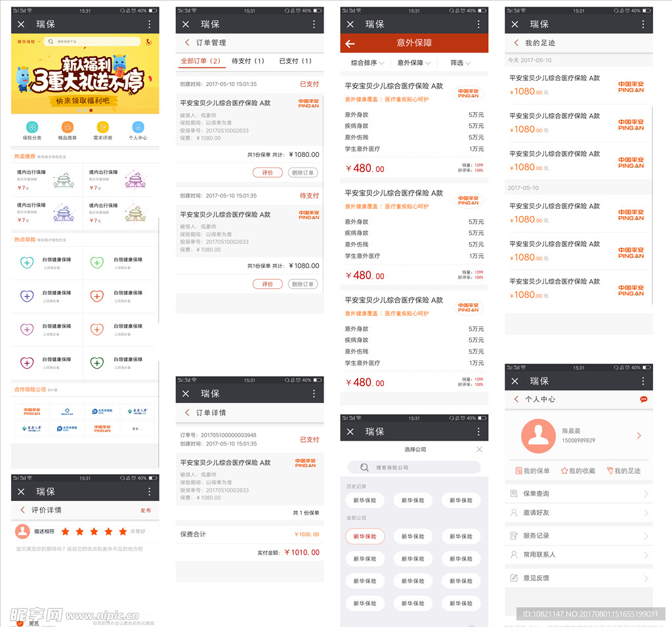Open the 需求评测 assessment icon

pyautogui.click(x=102, y=127)
